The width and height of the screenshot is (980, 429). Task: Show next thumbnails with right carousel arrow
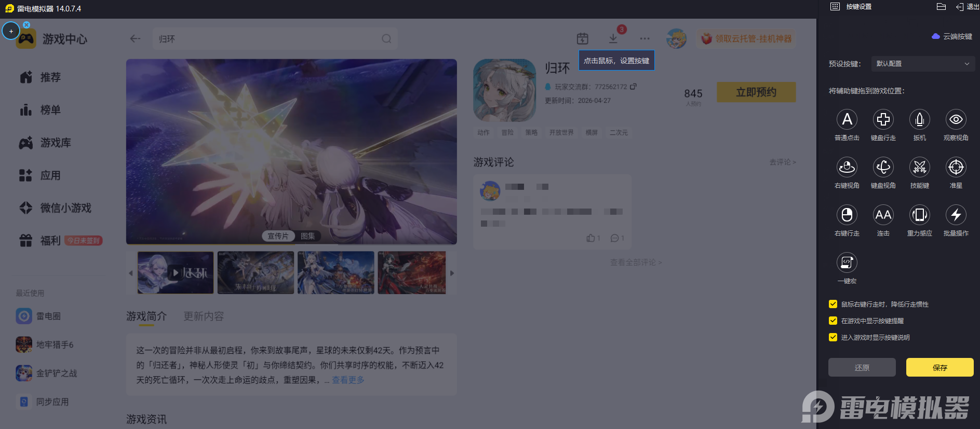coord(452,273)
